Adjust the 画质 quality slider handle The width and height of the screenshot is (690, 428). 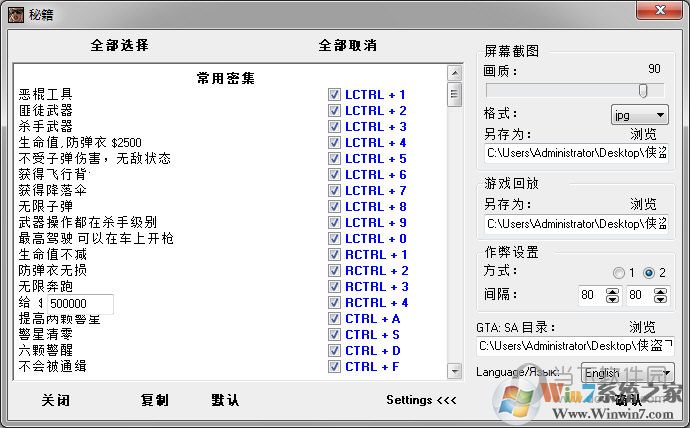(643, 91)
